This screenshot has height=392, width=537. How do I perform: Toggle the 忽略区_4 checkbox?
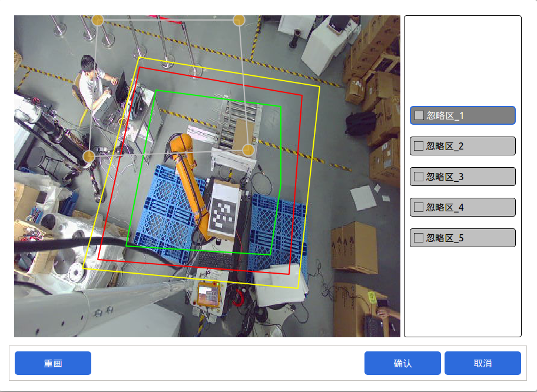pyautogui.click(x=419, y=207)
